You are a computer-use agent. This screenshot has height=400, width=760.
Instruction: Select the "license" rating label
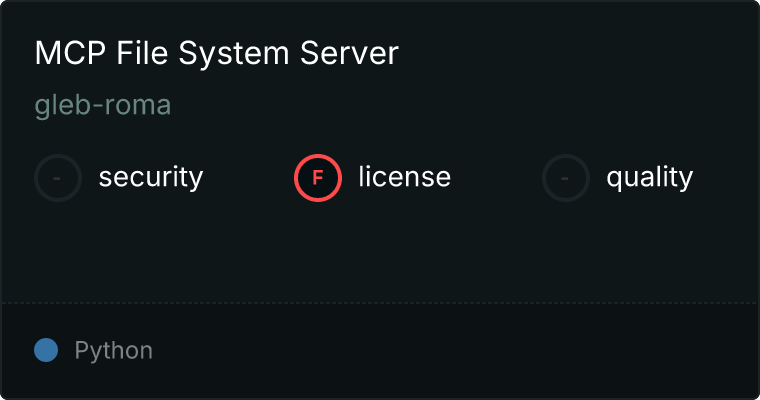click(405, 178)
